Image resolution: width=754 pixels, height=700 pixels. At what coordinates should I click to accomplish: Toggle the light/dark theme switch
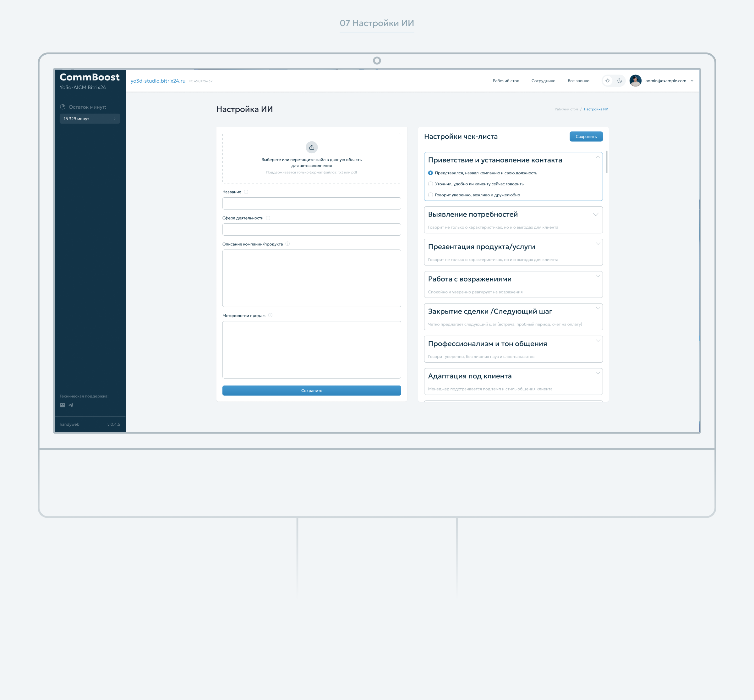click(x=614, y=81)
